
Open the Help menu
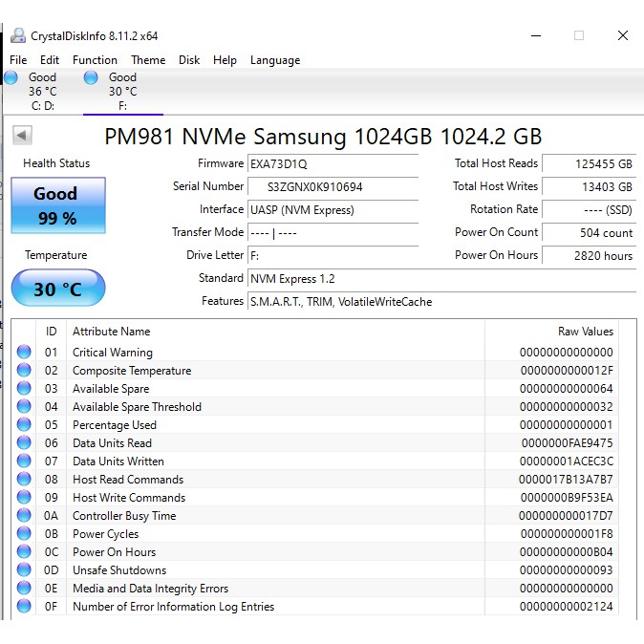225,60
